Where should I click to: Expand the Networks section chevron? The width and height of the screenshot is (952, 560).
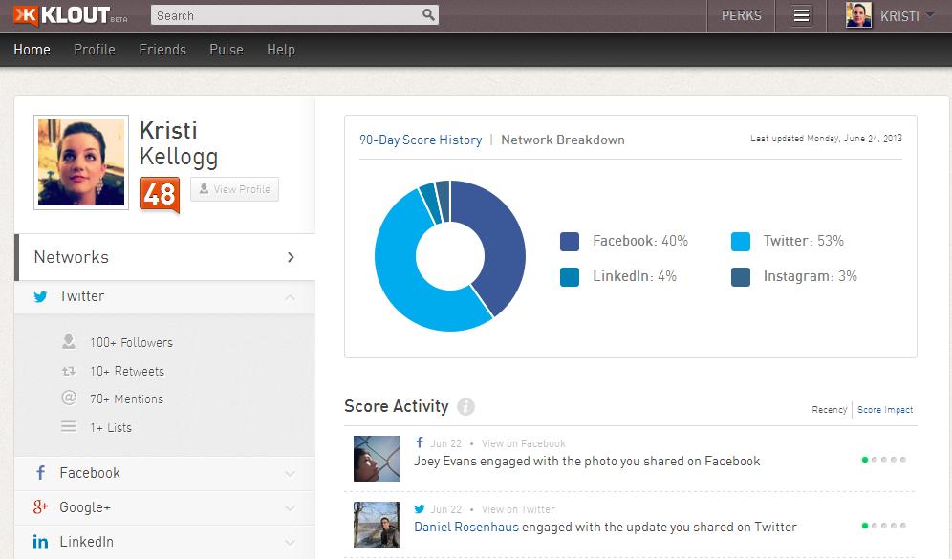(291, 257)
